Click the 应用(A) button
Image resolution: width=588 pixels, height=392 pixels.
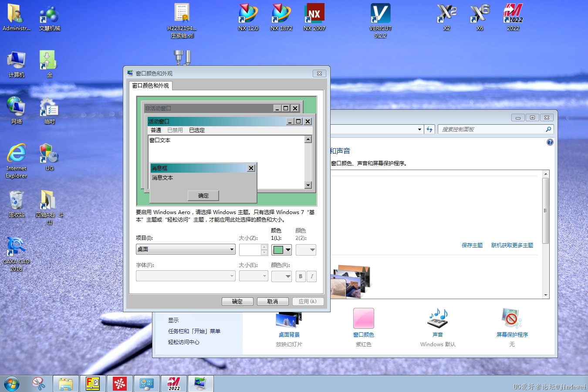tap(308, 301)
